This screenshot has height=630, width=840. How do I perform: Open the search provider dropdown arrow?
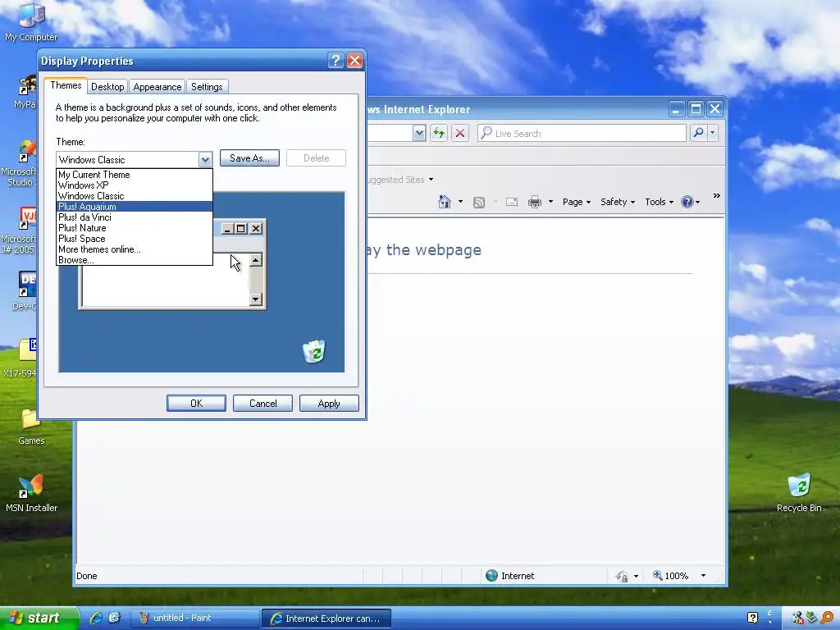(713, 132)
